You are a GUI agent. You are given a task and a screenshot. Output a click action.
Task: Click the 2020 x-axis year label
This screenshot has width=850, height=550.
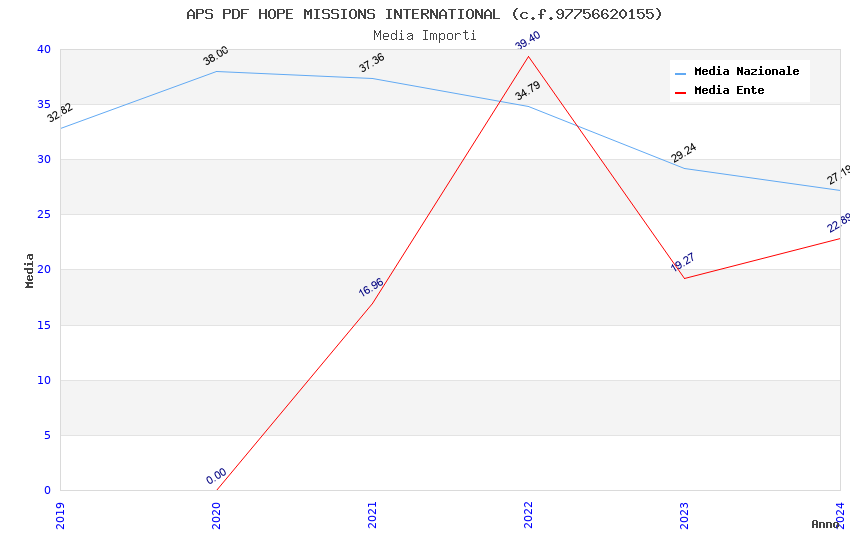[x=217, y=516]
